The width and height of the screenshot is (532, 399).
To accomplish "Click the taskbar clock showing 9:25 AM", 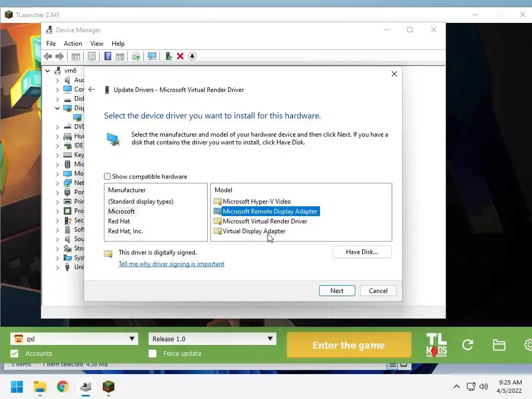I will pyautogui.click(x=509, y=387).
